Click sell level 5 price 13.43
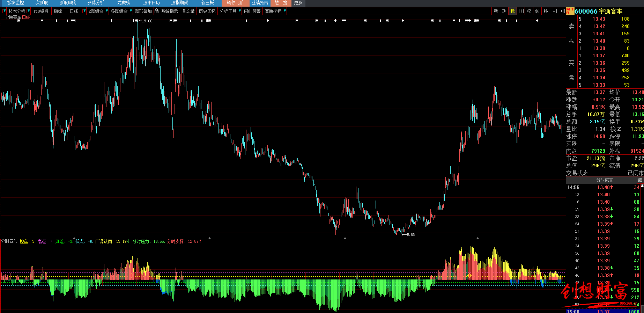The width and height of the screenshot is (644, 313). [599, 19]
